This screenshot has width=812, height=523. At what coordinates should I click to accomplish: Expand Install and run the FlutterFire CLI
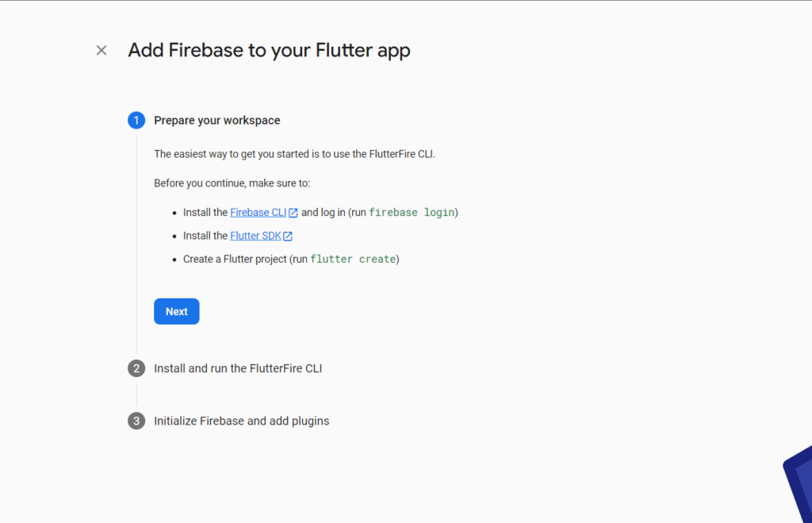point(238,368)
